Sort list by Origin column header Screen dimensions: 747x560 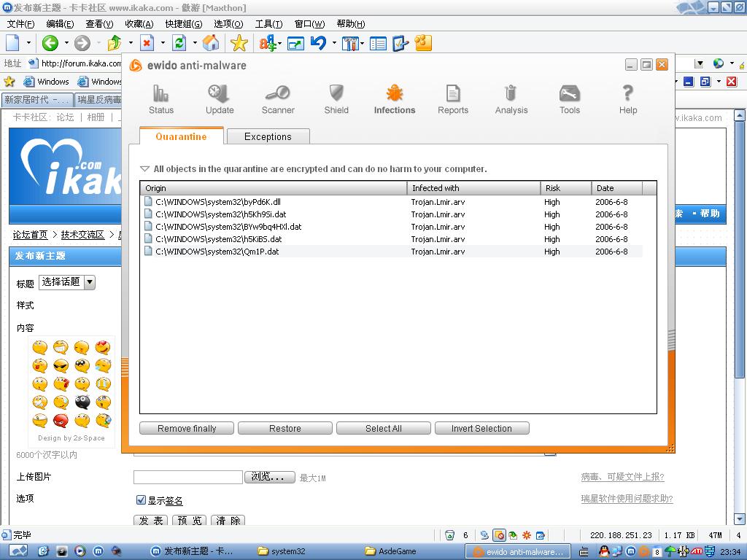pyautogui.click(x=274, y=188)
